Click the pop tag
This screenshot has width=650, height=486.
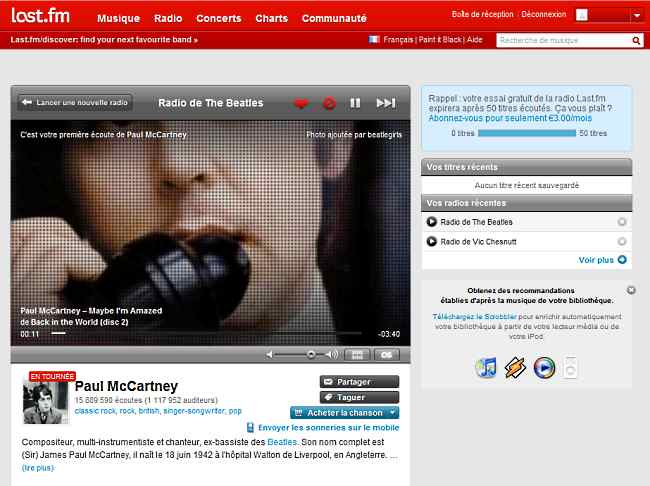click(x=235, y=411)
